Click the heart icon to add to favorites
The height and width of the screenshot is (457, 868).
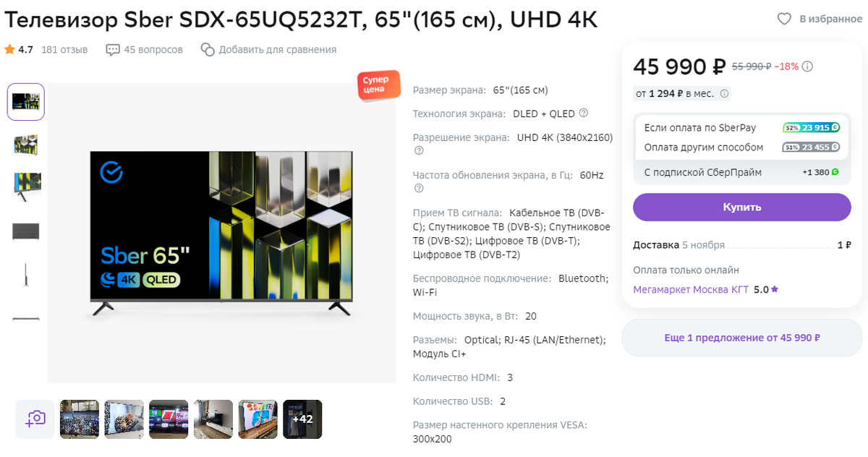click(784, 19)
